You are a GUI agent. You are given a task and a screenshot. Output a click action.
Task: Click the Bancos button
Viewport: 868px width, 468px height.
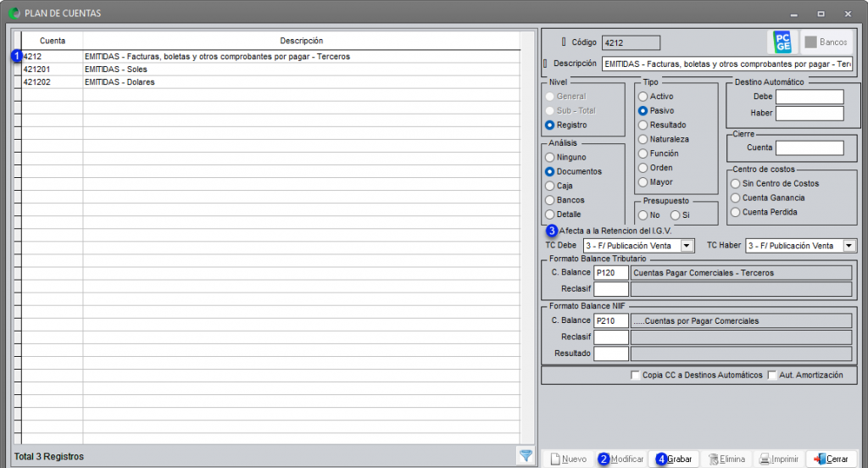826,42
